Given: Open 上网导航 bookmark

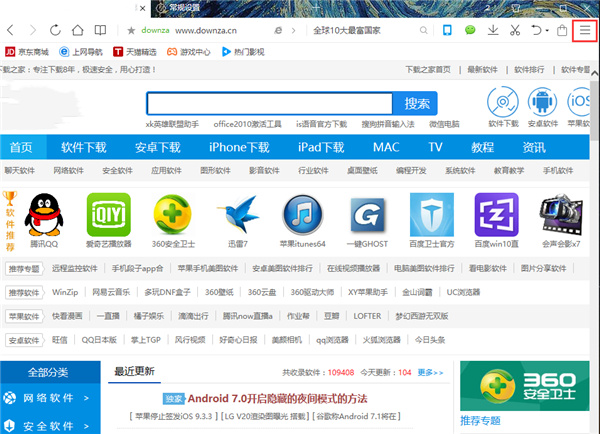Looking at the screenshot, I should pyautogui.click(x=81, y=52).
